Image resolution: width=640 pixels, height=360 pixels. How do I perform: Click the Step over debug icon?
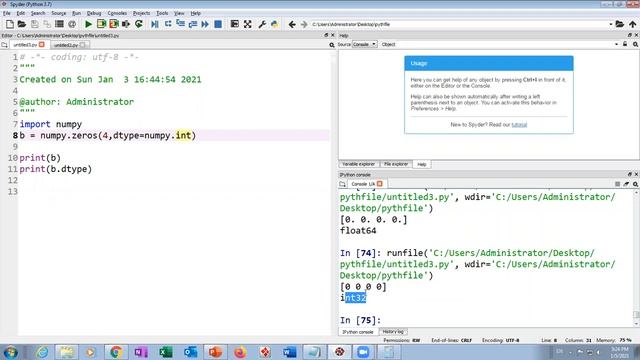coord(168,24)
